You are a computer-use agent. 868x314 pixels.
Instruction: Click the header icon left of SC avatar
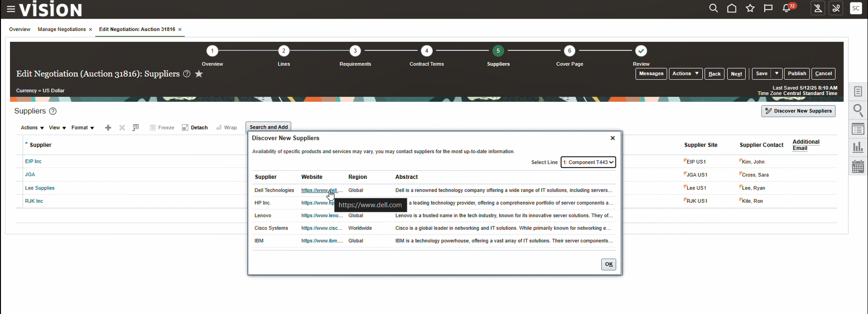click(836, 8)
